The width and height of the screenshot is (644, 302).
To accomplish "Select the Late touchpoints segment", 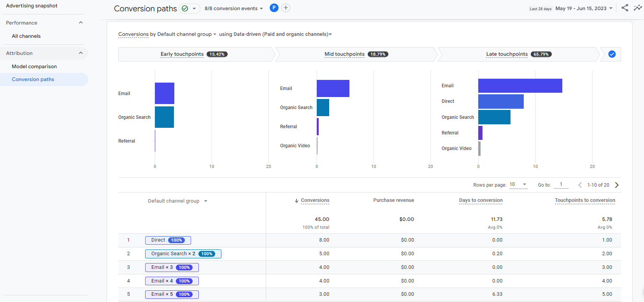I will [518, 54].
